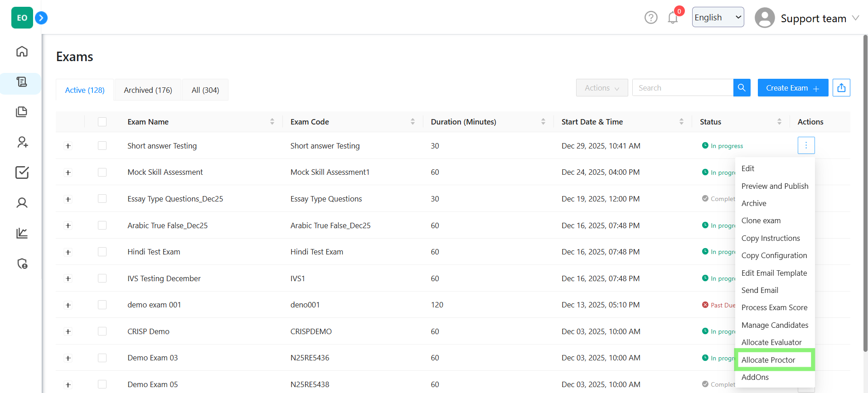
Task: Toggle the select-all checkbox in table header
Action: 102,122
